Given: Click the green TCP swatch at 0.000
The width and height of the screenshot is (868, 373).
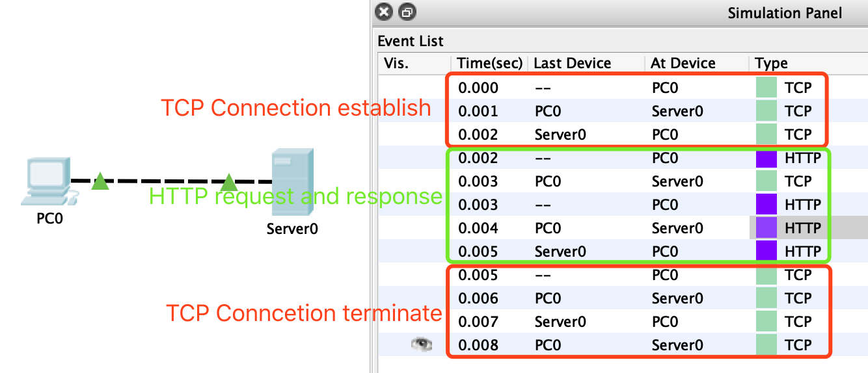Looking at the screenshot, I should (x=766, y=88).
